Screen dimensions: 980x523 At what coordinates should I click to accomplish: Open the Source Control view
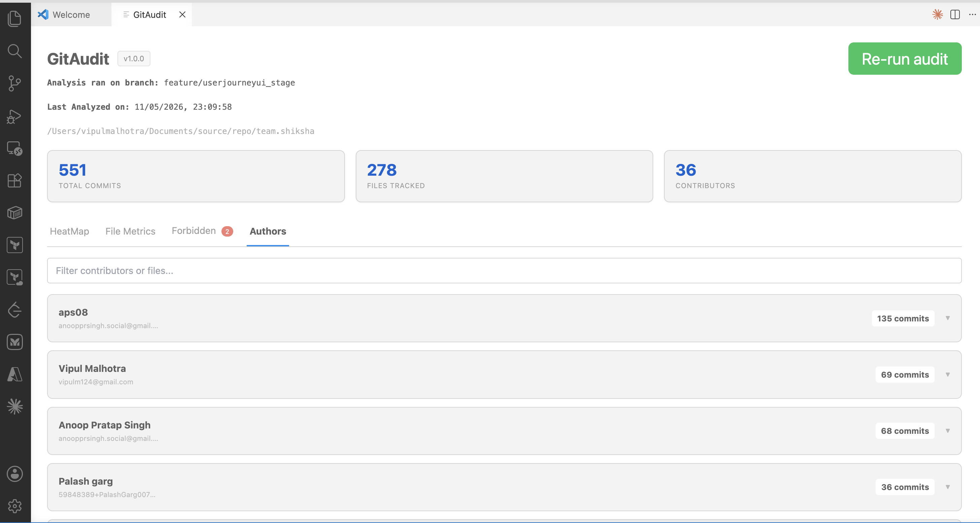pos(14,83)
